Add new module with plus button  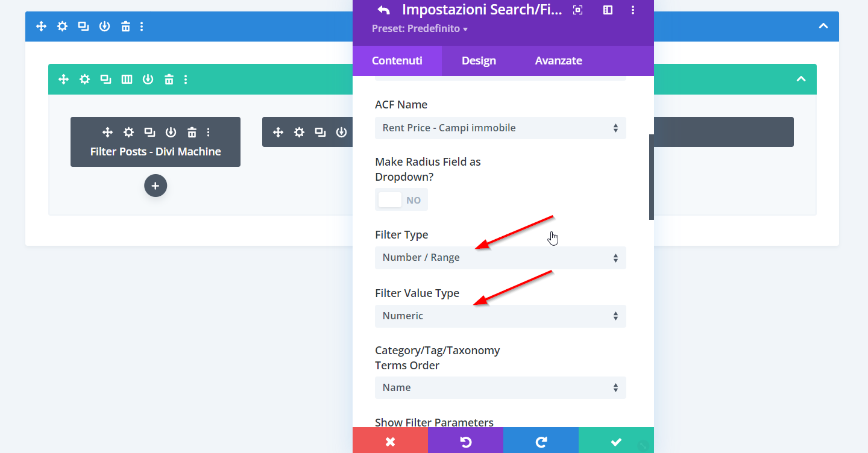click(x=156, y=186)
